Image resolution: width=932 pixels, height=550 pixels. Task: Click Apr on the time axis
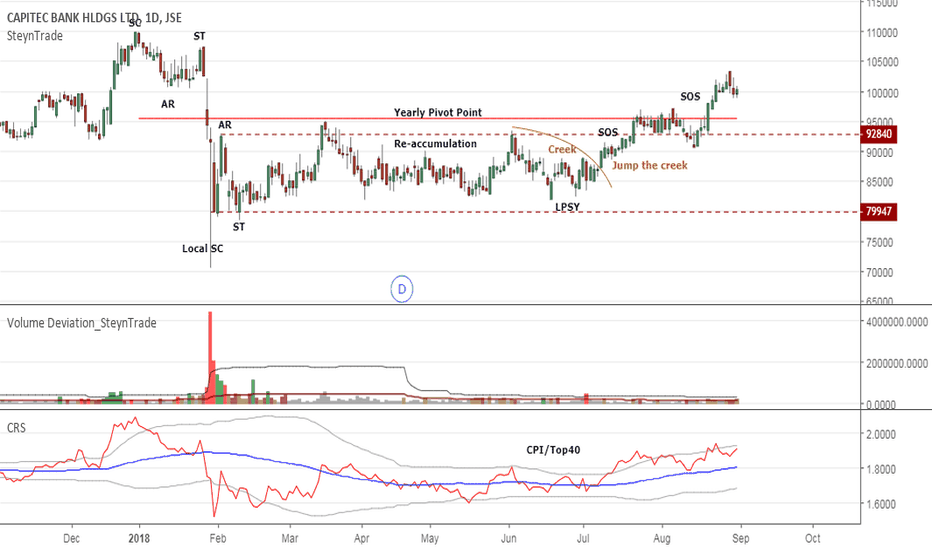point(361,538)
